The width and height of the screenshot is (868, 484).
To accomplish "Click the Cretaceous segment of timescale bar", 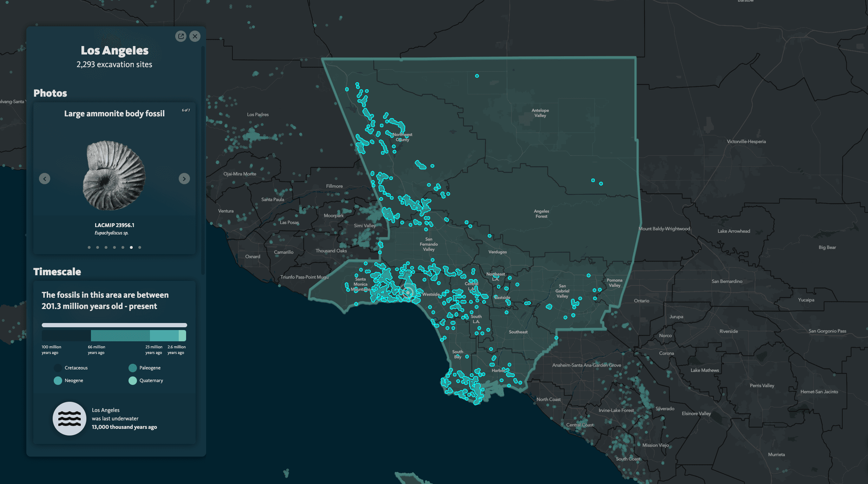I will coord(66,336).
